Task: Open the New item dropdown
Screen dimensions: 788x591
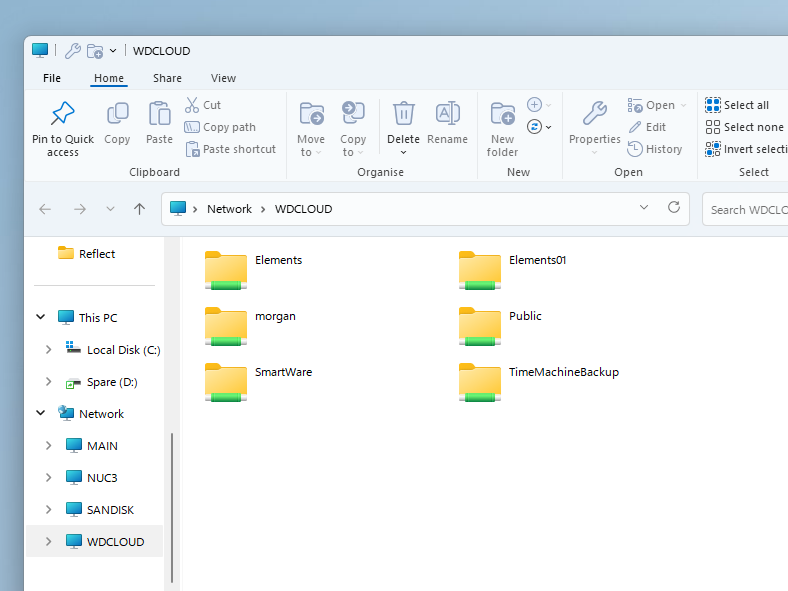Action: (539, 105)
